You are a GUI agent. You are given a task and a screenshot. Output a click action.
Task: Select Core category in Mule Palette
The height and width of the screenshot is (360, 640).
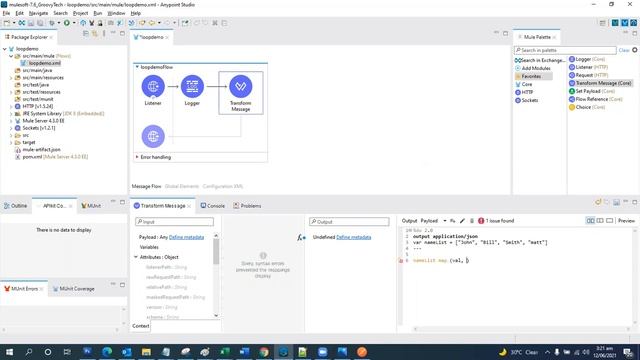(x=524, y=84)
